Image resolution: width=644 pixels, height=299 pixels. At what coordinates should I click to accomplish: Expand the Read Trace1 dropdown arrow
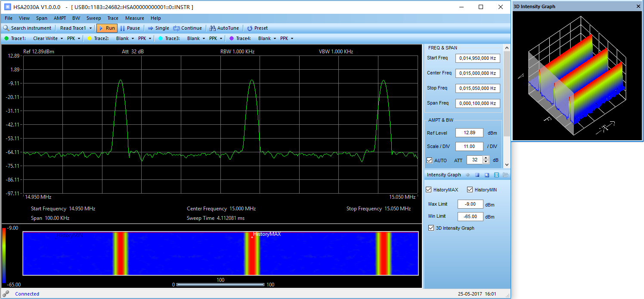90,28
